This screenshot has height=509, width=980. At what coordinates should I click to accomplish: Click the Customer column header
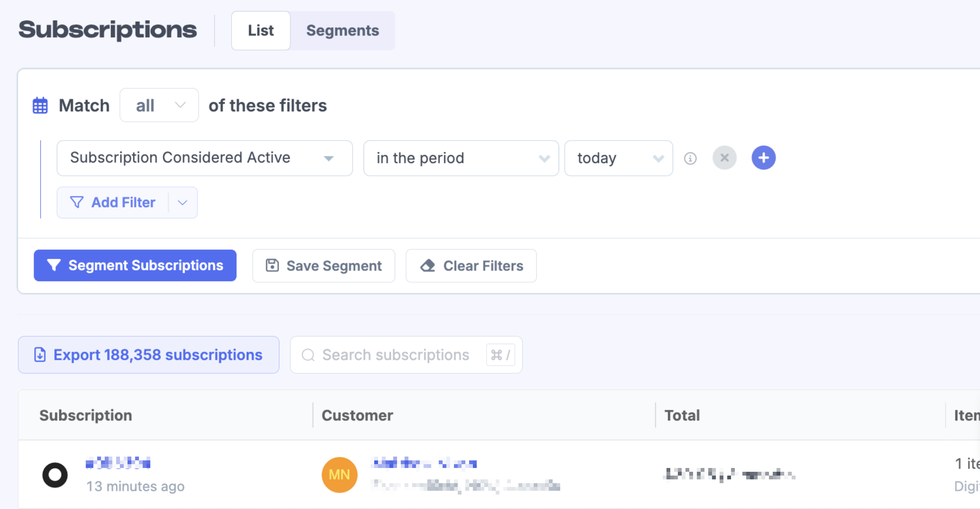pyautogui.click(x=357, y=415)
